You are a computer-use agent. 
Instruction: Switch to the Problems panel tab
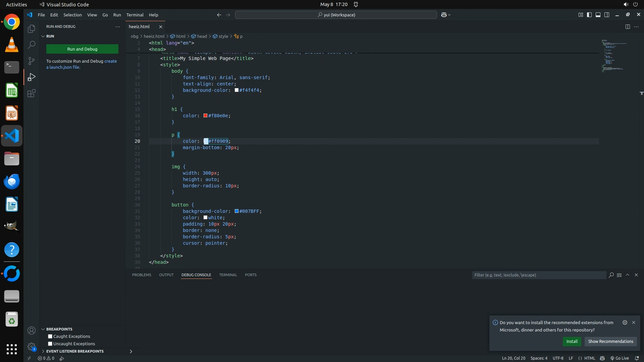(x=142, y=275)
